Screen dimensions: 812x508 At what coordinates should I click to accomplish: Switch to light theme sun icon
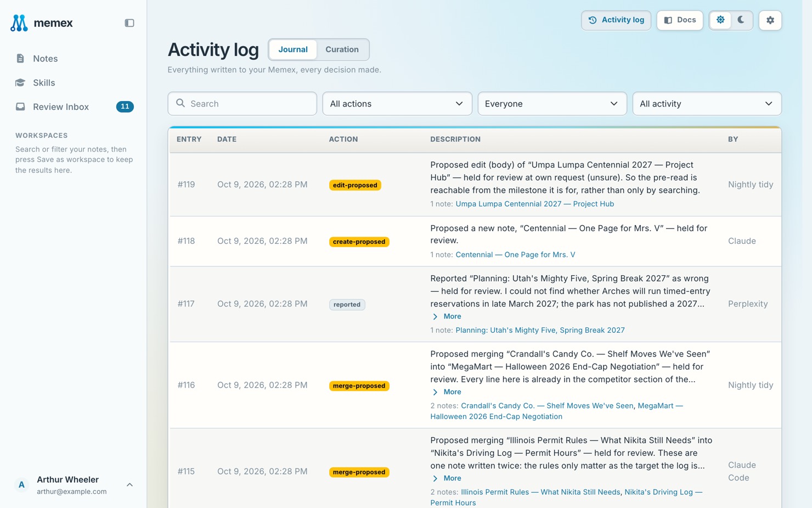tap(720, 20)
